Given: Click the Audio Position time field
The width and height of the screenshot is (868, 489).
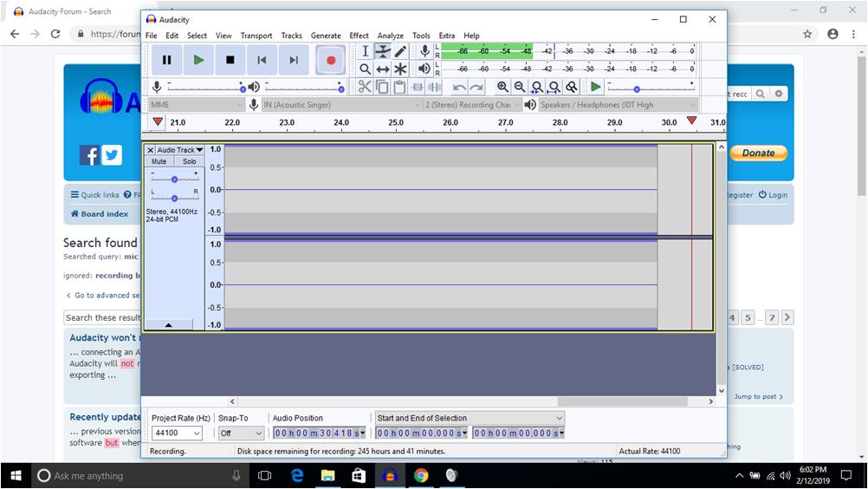Looking at the screenshot, I should click(320, 433).
